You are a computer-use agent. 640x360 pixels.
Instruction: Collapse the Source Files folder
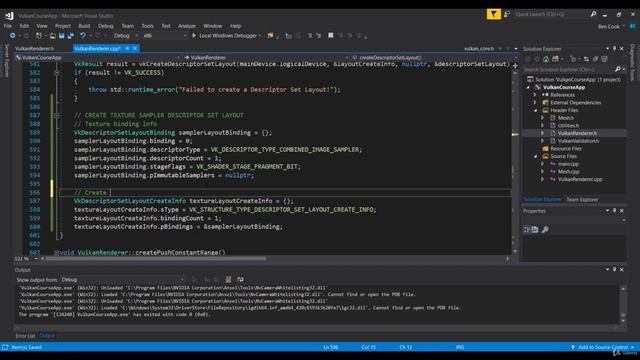point(535,157)
